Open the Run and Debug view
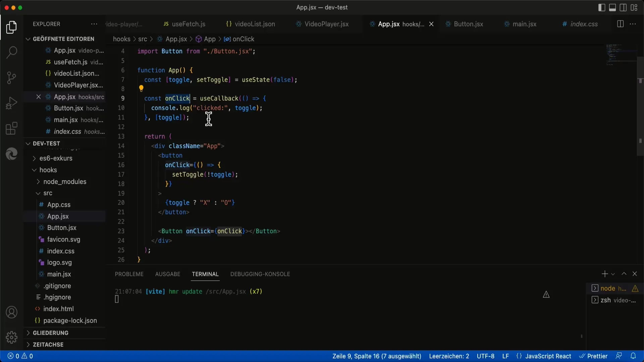Screen dimensions: 644x362 11,103
